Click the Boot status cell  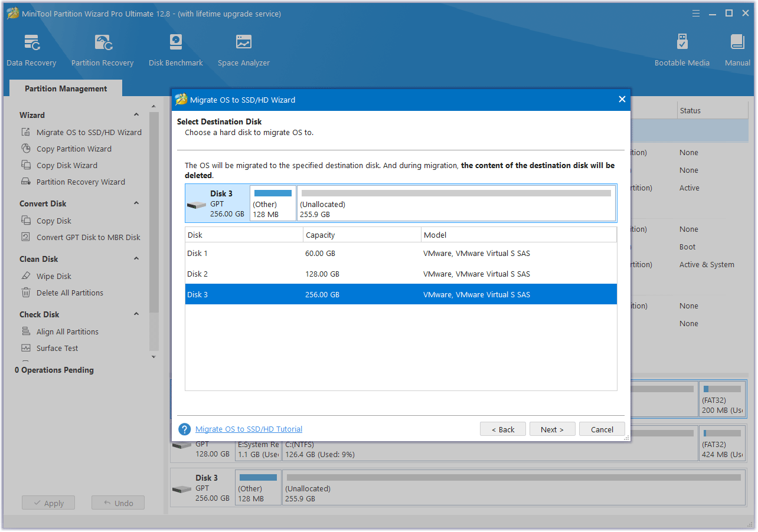(x=687, y=247)
